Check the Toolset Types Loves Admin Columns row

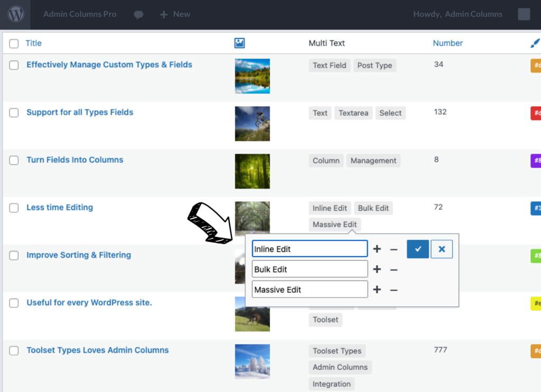pos(14,351)
